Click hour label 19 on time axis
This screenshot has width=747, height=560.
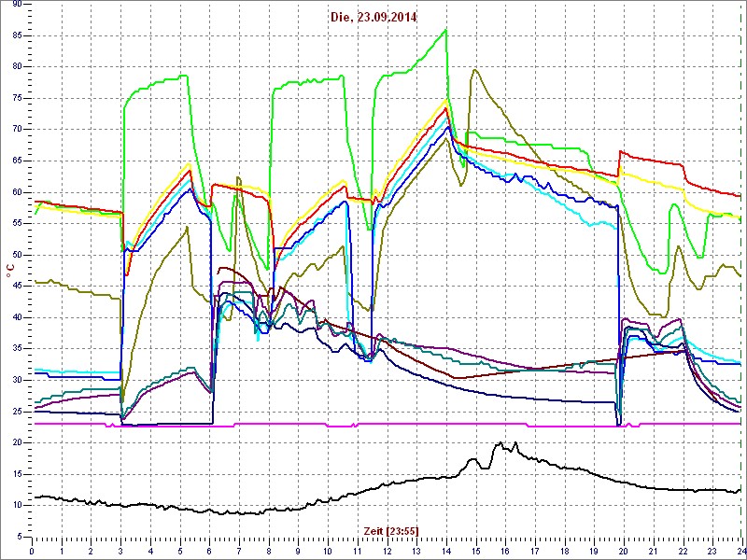pos(593,552)
